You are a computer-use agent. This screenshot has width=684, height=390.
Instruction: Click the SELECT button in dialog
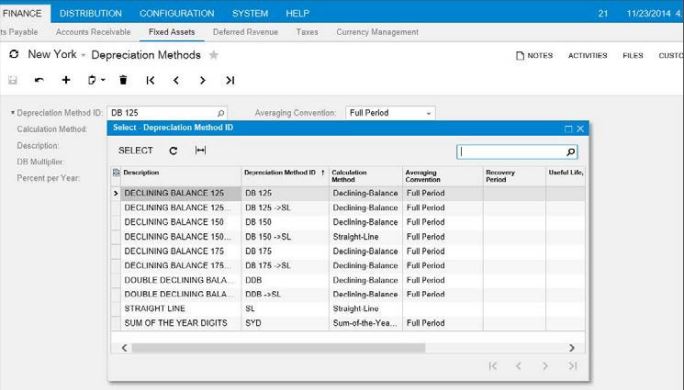coord(136,151)
